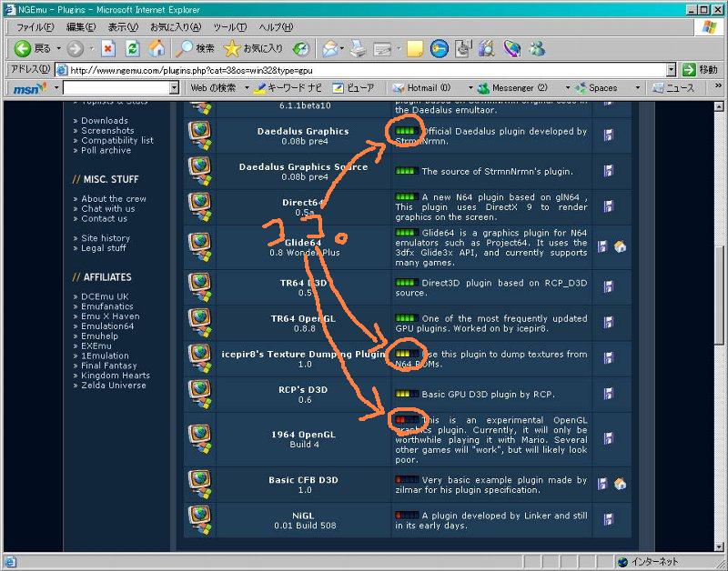Refresh the page with the green arrows icon
Screen dimensions: 728x571
coord(133,49)
